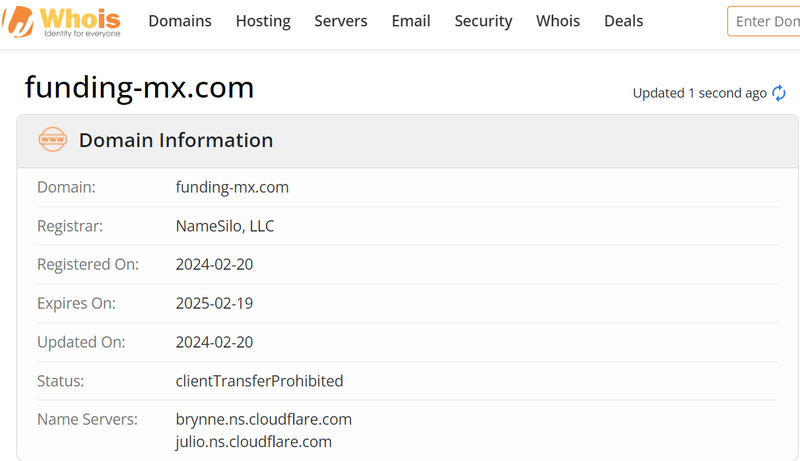Select the registrar NameSilo, LLC
800x461 pixels.
[225, 226]
